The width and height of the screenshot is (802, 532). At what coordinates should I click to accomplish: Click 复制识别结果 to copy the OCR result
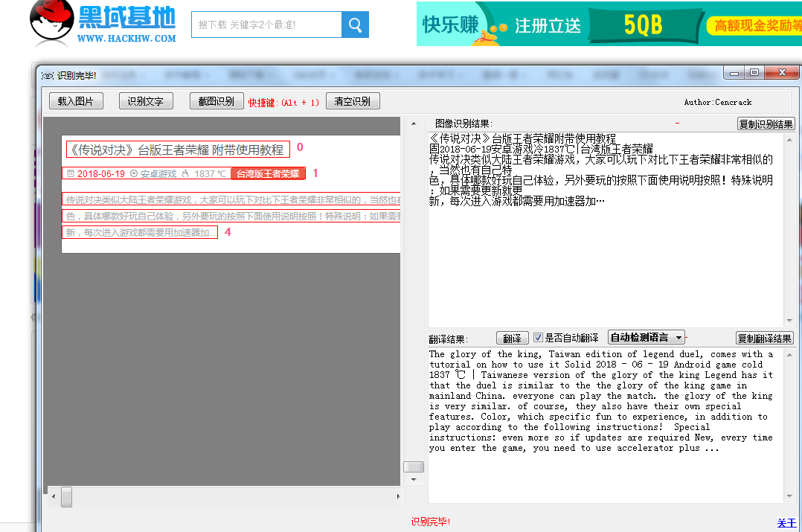pyautogui.click(x=766, y=124)
